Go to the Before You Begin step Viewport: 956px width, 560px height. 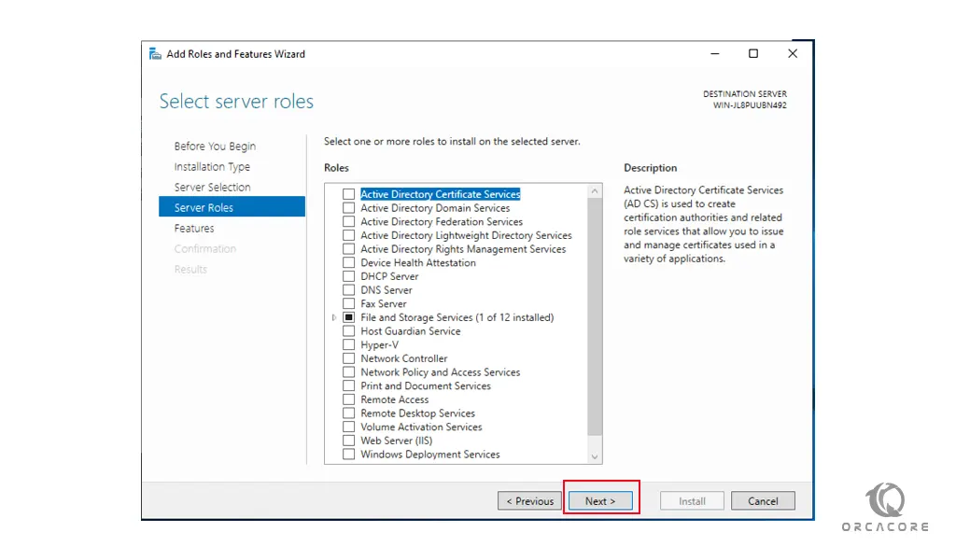(215, 147)
